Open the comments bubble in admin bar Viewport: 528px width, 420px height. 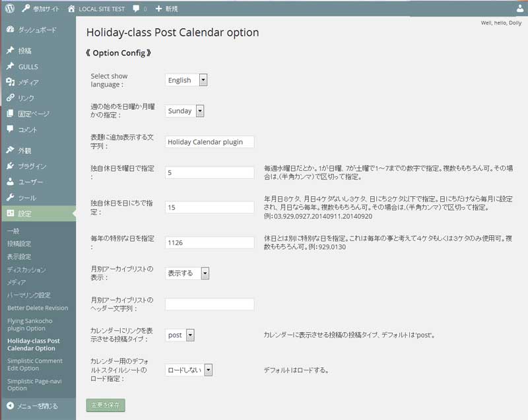tap(136, 9)
